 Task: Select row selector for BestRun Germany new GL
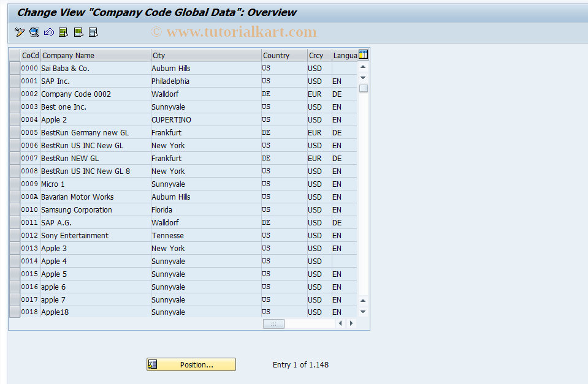pyautogui.click(x=15, y=133)
